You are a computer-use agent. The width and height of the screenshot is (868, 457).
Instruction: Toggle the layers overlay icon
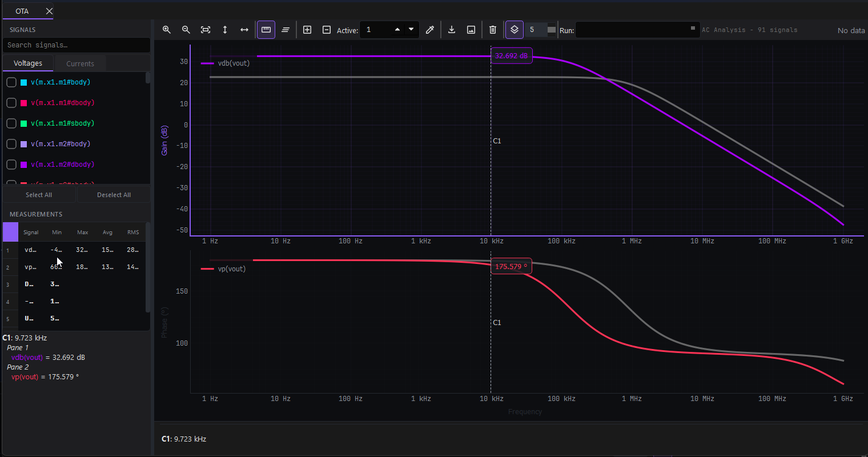pyautogui.click(x=514, y=30)
